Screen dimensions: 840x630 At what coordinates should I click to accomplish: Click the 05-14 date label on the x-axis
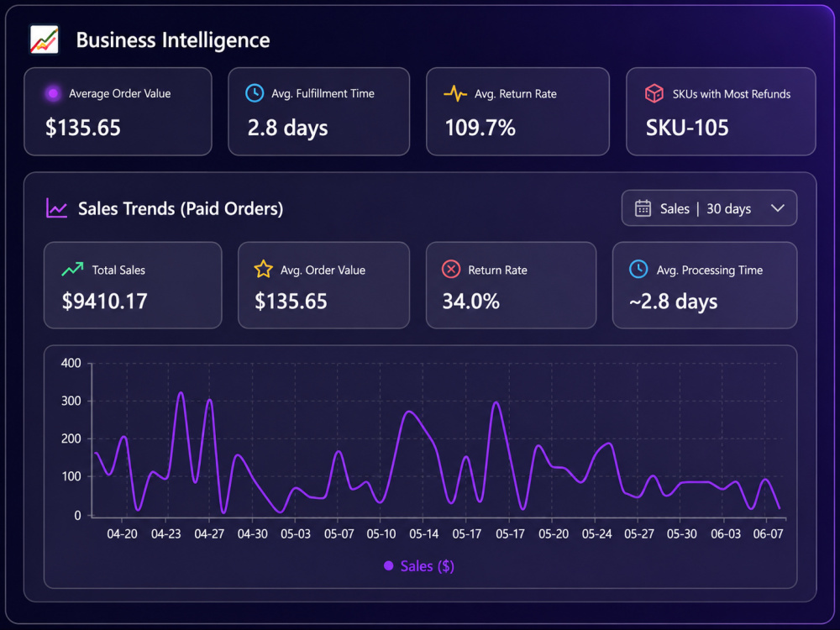point(424,534)
